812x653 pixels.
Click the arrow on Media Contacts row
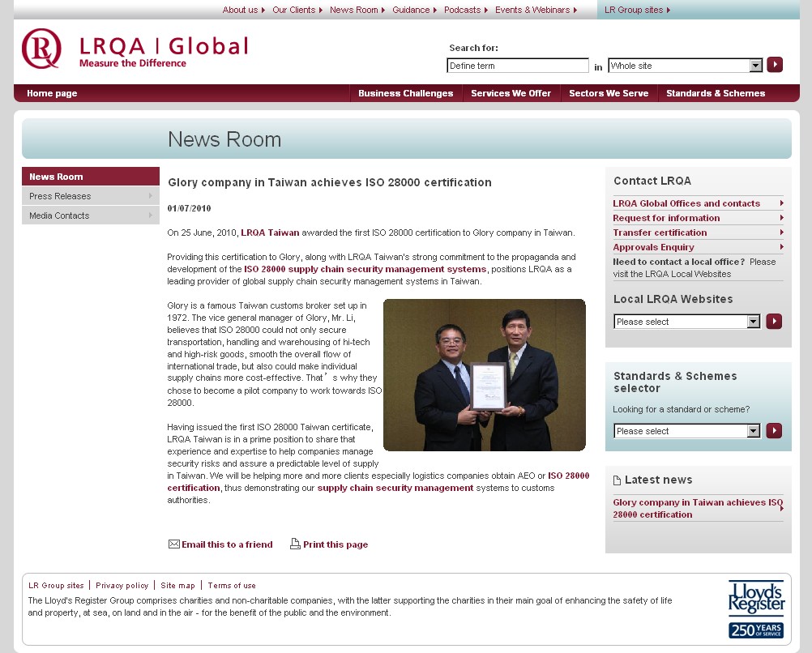tap(150, 215)
